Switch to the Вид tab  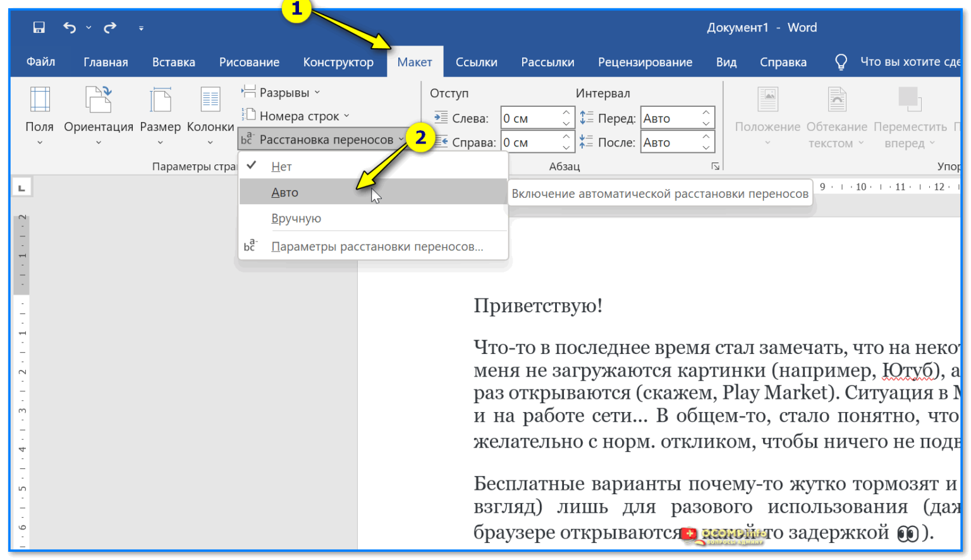(x=726, y=62)
